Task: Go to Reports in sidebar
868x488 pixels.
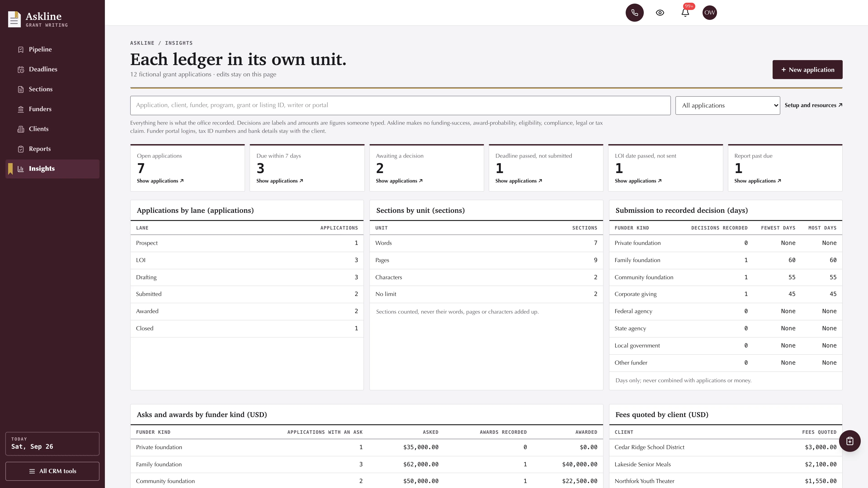Action: pos(52,149)
